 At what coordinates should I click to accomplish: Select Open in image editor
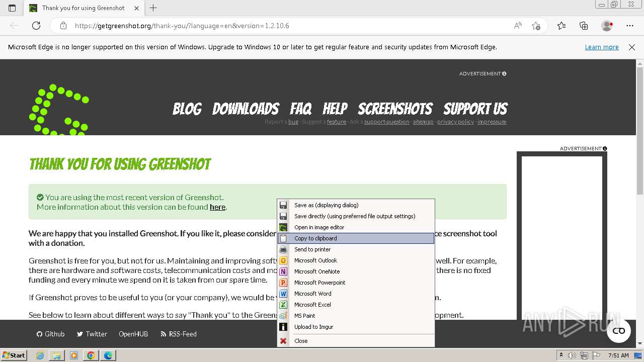(356, 227)
